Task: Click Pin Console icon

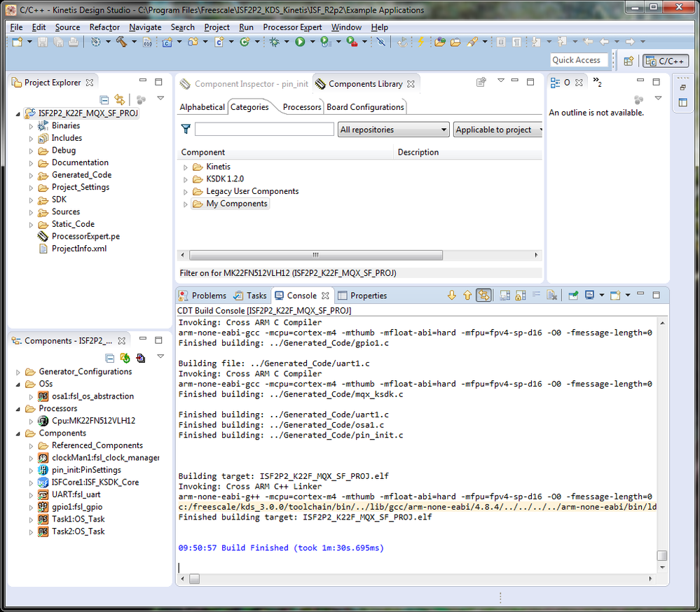Action: [574, 295]
